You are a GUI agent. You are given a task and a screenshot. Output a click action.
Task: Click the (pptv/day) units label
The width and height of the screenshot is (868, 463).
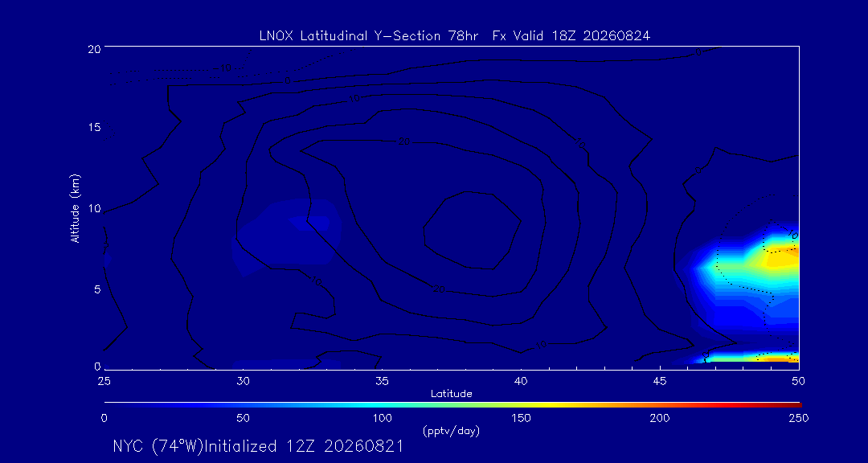pyautogui.click(x=451, y=430)
